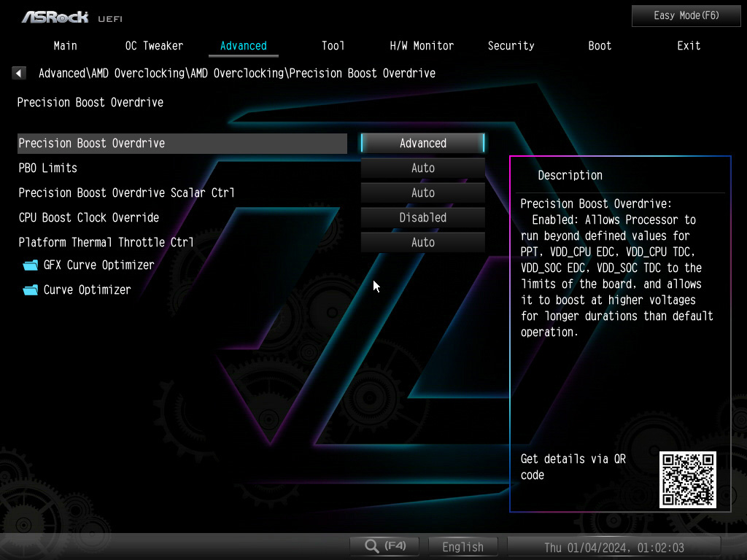The image size is (747, 560).
Task: Open the Curve Optimizer folder icon
Action: click(31, 290)
